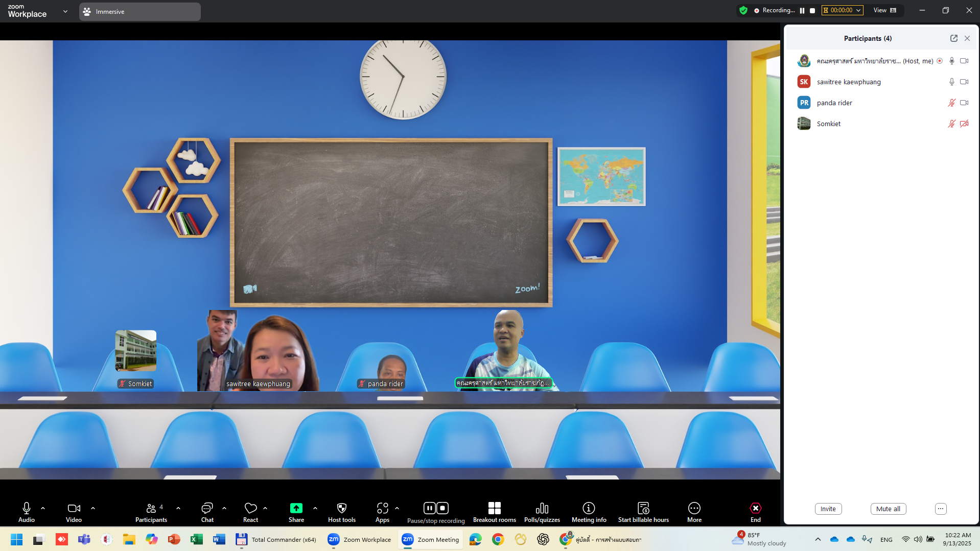Click the Invite button
This screenshot has width=980, height=551.
(828, 509)
